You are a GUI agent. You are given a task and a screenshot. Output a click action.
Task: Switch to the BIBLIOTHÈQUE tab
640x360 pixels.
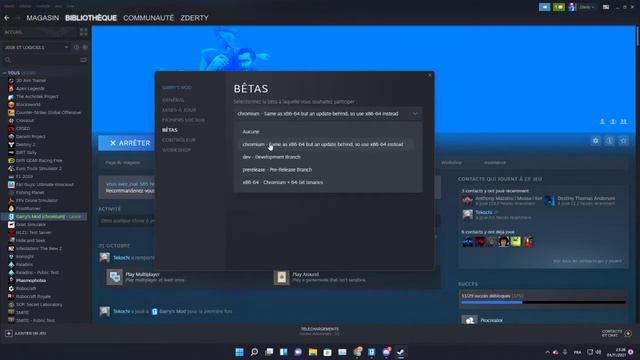click(x=91, y=18)
